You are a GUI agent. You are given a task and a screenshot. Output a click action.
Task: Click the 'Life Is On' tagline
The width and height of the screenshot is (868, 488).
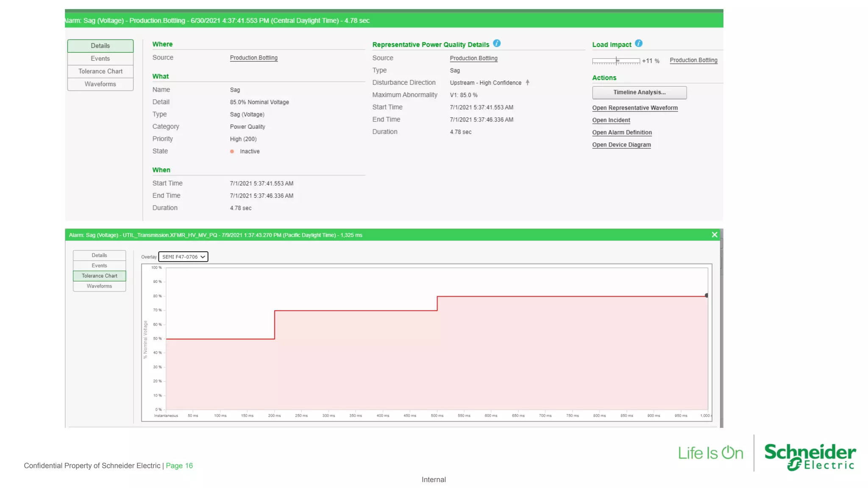click(x=711, y=453)
